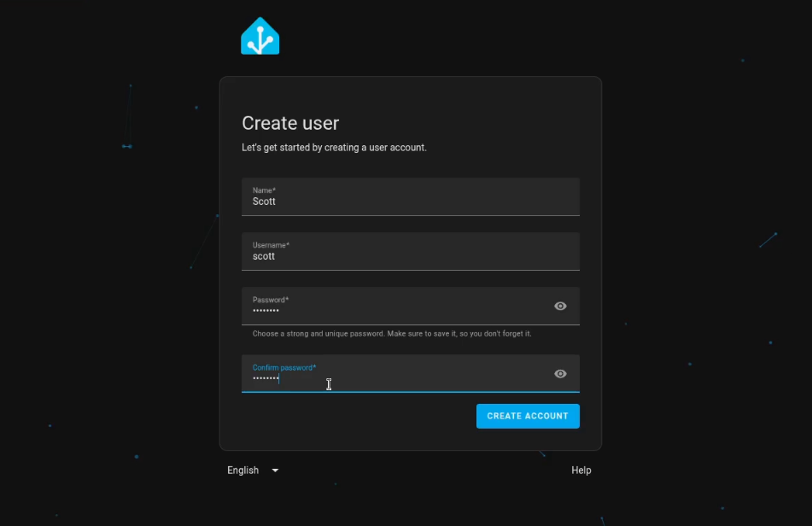Click the "Username*" field label
Screen dimensions: 812x526
tap(271, 245)
